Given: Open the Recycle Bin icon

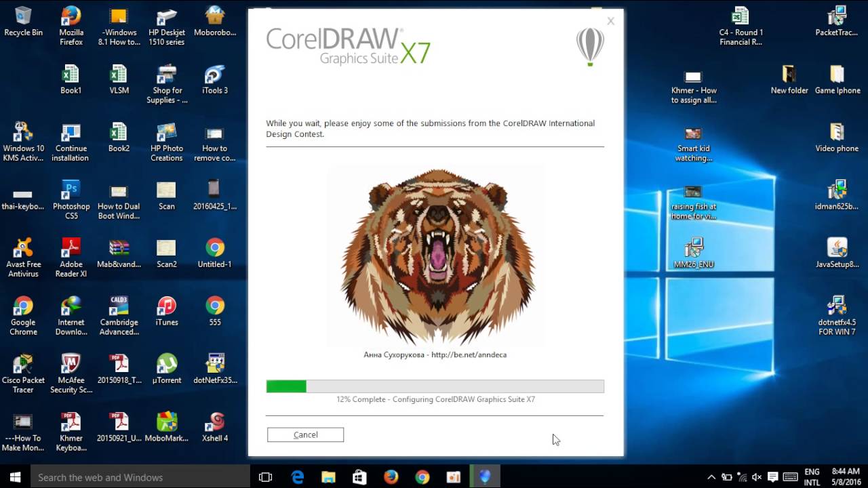Looking at the screenshot, I should coord(23,22).
